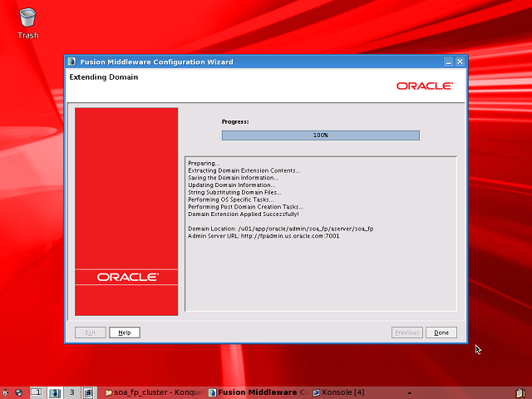Viewport: 532px width, 399px height.
Task: Click 'Performing Post Domain Creation Tasks...' line
Action: [x=246, y=207]
